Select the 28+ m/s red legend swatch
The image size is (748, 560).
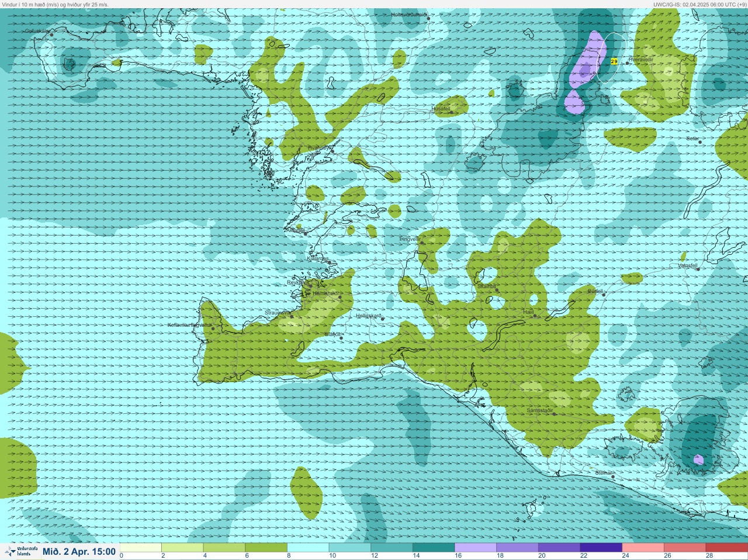[727, 548]
